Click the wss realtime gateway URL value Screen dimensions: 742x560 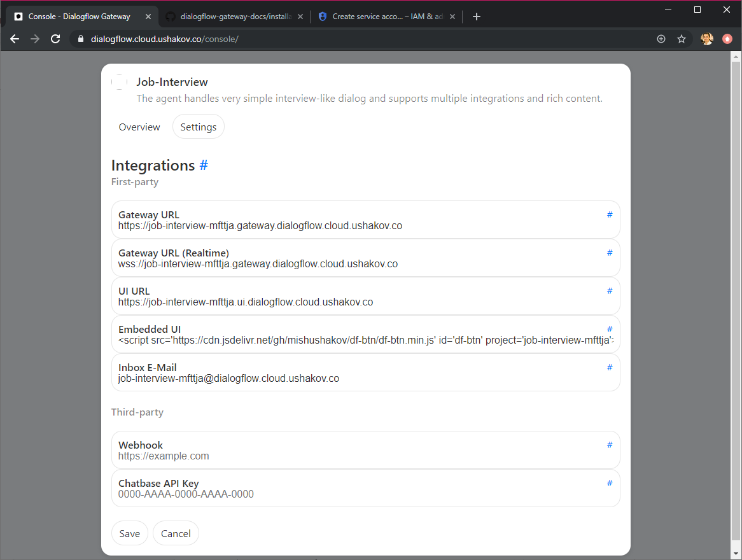tap(258, 264)
